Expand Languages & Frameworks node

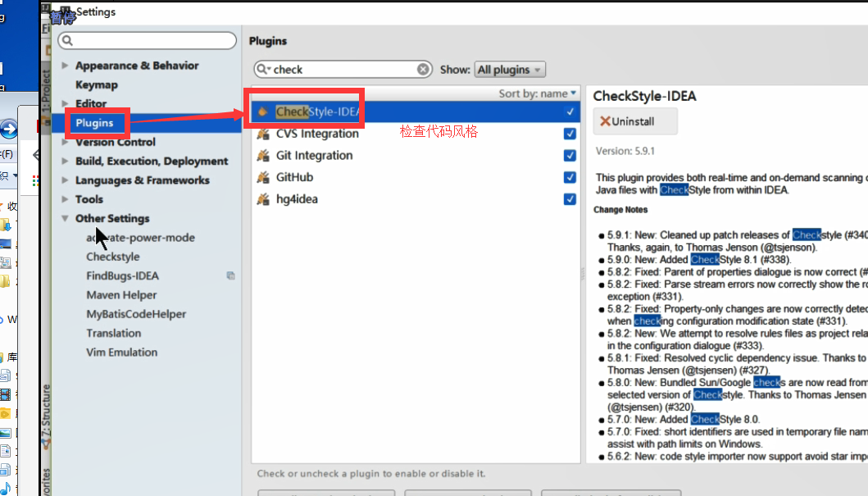pyautogui.click(x=65, y=180)
